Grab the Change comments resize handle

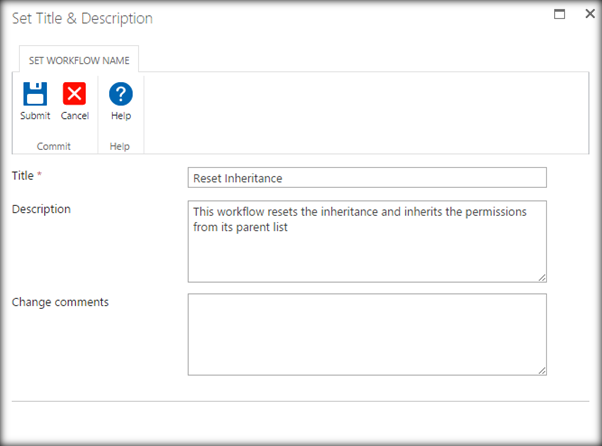(542, 370)
